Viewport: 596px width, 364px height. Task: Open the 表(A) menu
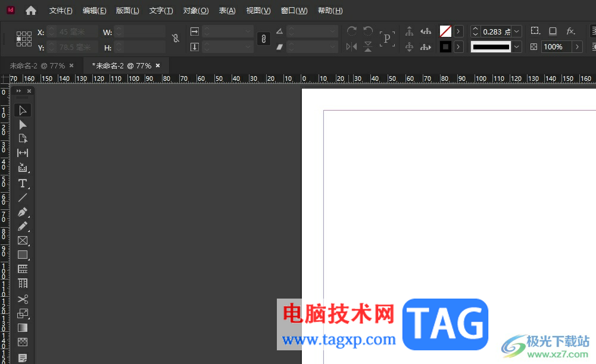click(x=227, y=11)
